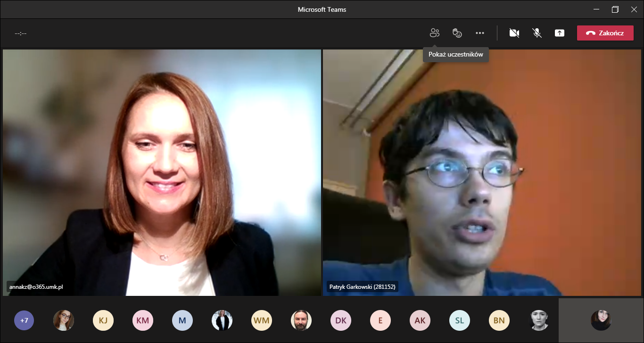Click the M participant avatar
644x343 pixels.
(x=182, y=320)
